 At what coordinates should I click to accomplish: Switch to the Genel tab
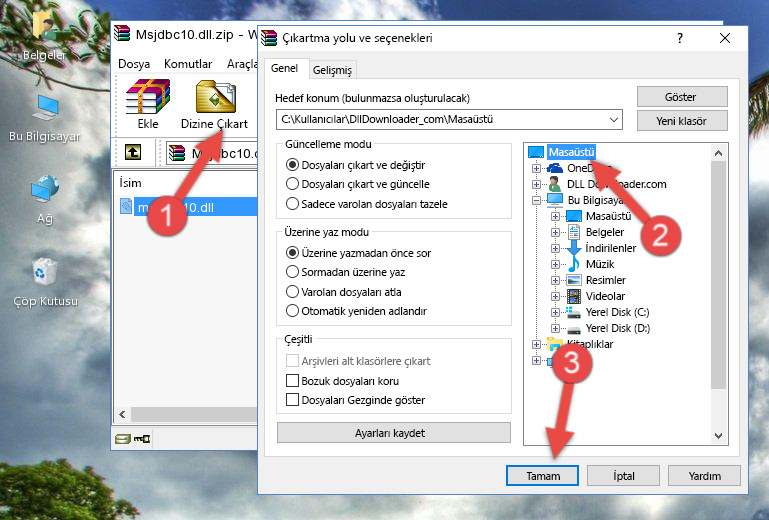[284, 68]
